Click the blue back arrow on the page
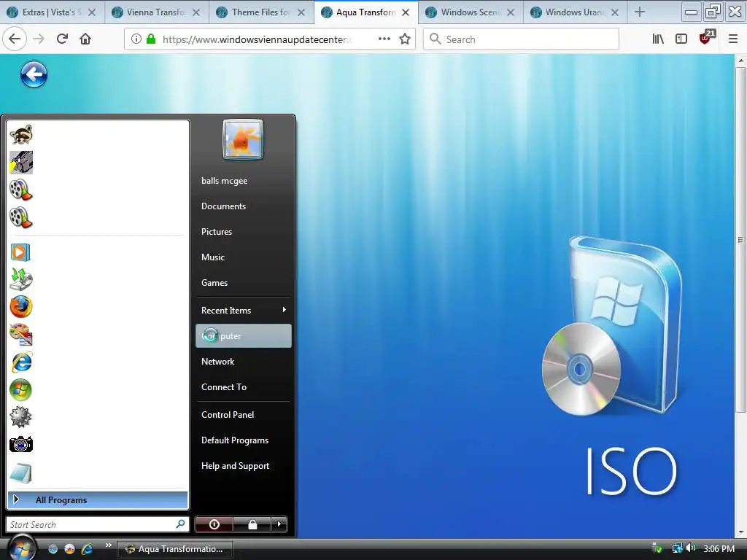Screen dimensions: 747x560 34,74
